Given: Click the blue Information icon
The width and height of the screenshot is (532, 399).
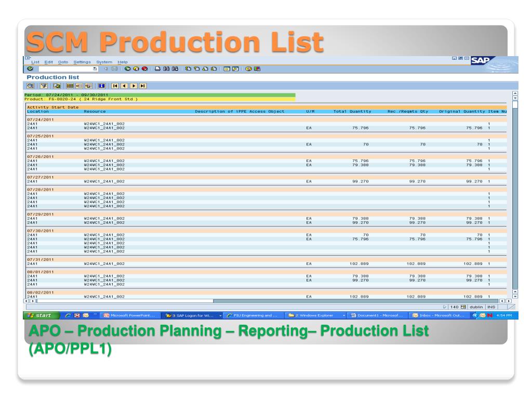Looking at the screenshot, I should (101, 86).
